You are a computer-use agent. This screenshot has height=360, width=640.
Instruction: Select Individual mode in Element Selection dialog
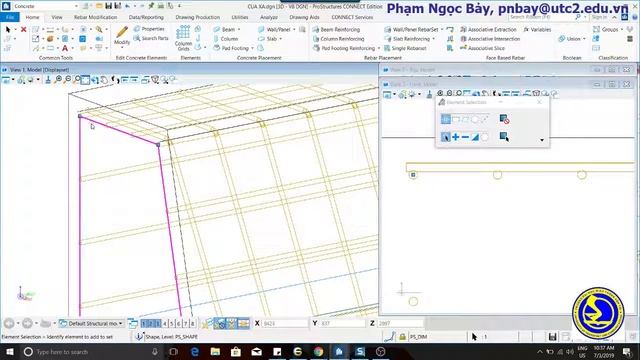tap(446, 119)
